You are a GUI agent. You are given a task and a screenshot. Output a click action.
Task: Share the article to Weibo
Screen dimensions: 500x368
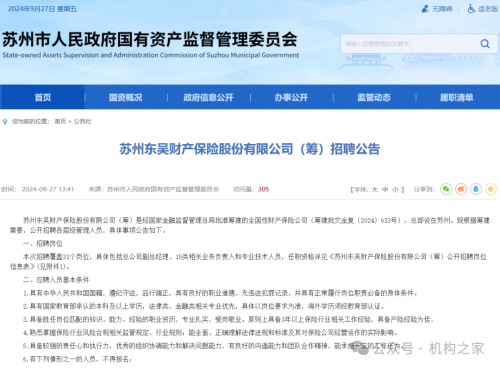[461, 189]
